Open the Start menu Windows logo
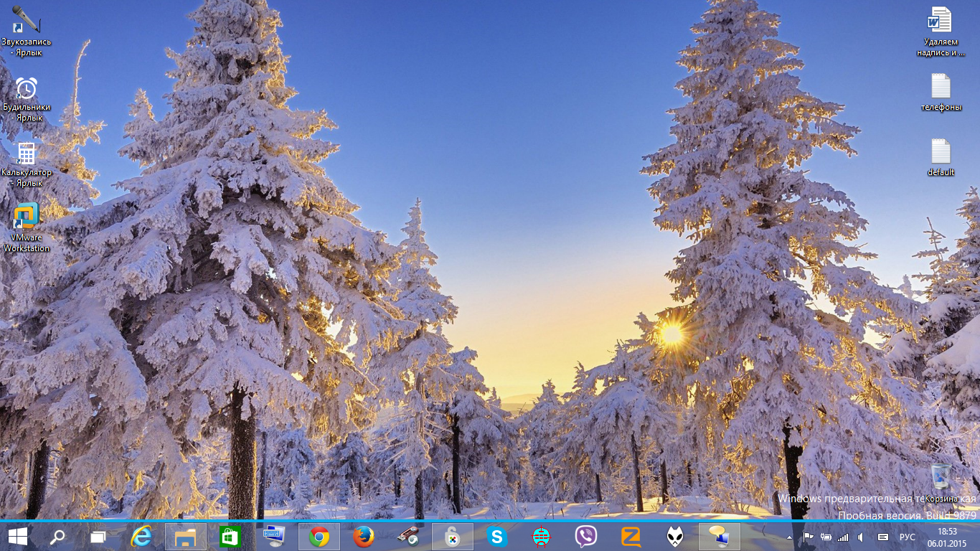The image size is (980, 551). coord(18,536)
